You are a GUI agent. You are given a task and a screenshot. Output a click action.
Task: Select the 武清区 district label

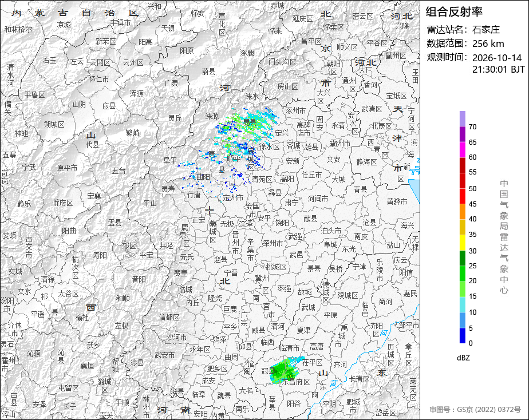point(372,109)
